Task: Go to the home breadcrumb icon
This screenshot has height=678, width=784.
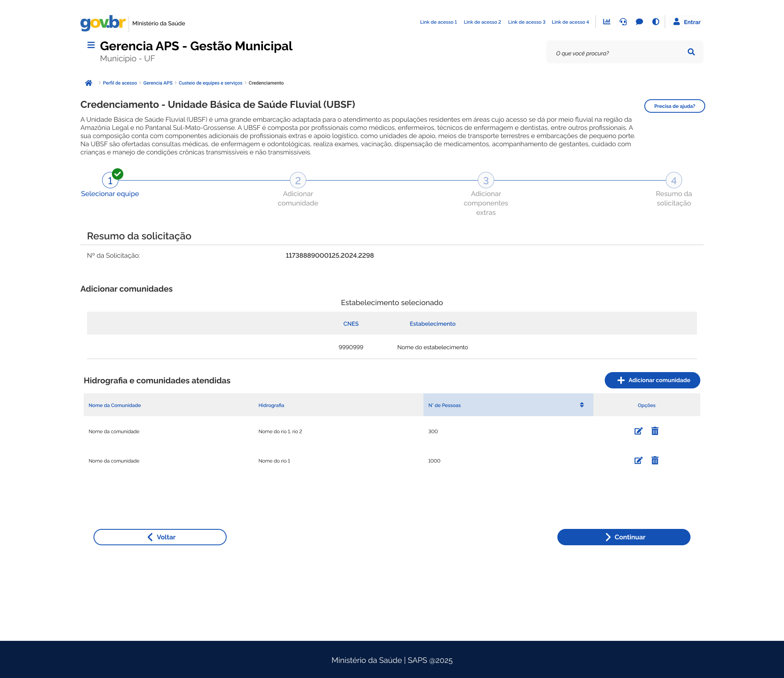Action: [x=89, y=83]
